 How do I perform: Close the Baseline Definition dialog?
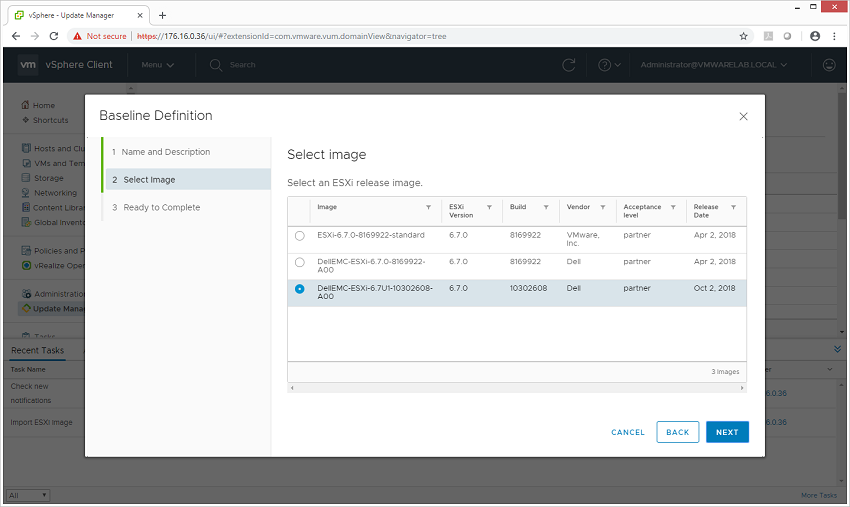point(743,117)
